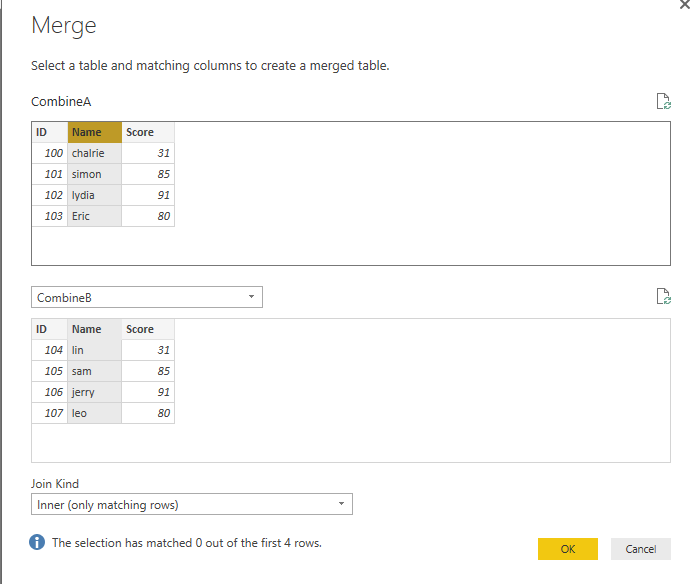This screenshot has width=690, height=584.
Task: Click score 31 in chalrie's row
Action: [148, 153]
